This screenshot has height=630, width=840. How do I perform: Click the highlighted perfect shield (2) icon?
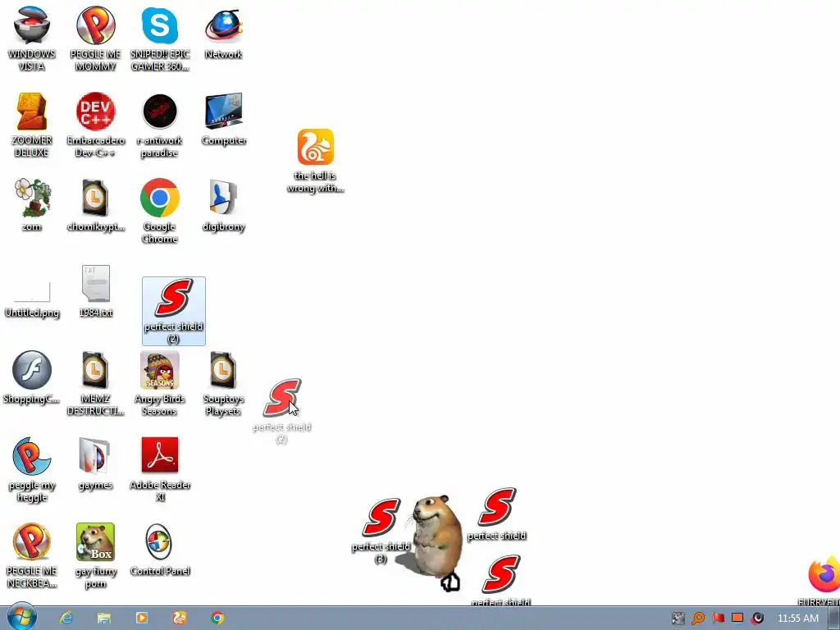174,311
